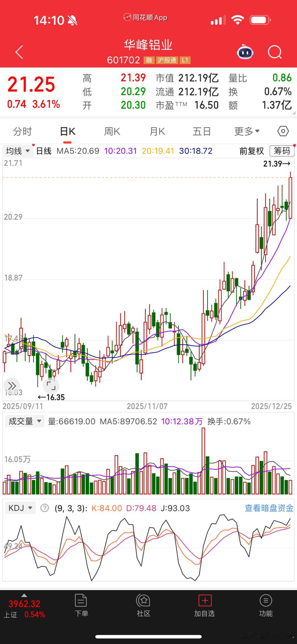Tap the yellow 20:19.41 MA value
Screen dimensions: 297x644
coord(158,151)
